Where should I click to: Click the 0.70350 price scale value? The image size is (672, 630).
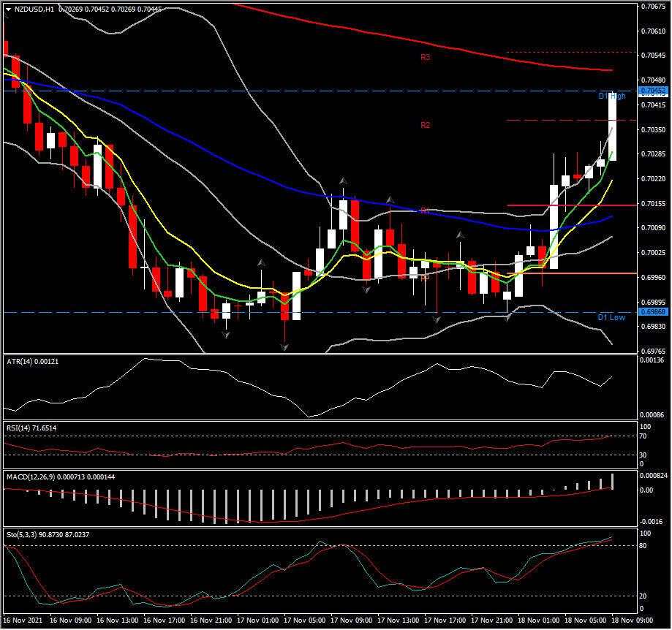(x=653, y=129)
